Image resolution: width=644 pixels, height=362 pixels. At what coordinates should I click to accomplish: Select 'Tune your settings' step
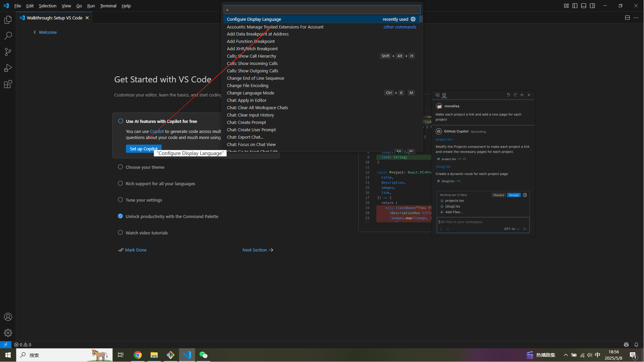tap(143, 200)
